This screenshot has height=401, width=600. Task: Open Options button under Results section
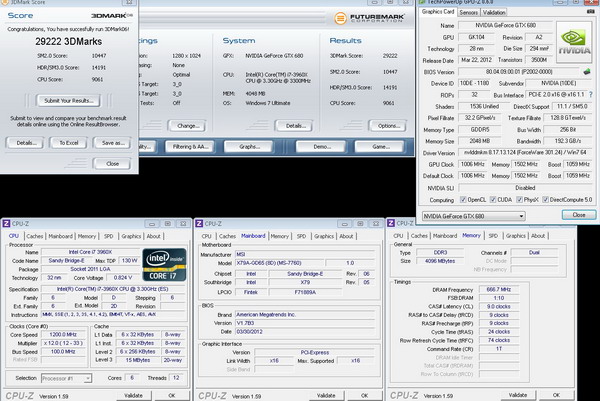click(x=388, y=126)
